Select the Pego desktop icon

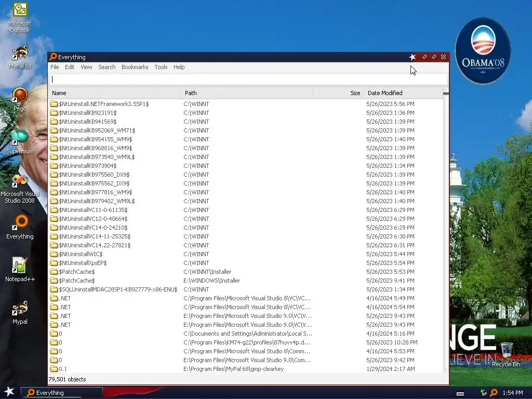[x=20, y=99]
